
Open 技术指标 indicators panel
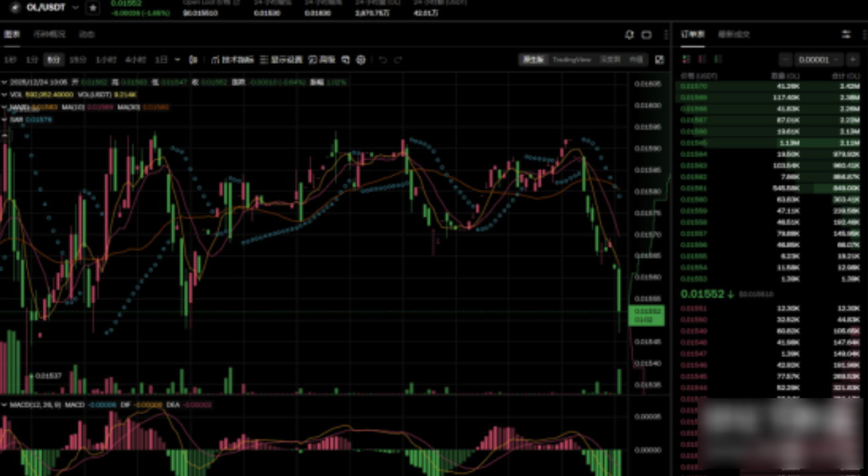233,60
